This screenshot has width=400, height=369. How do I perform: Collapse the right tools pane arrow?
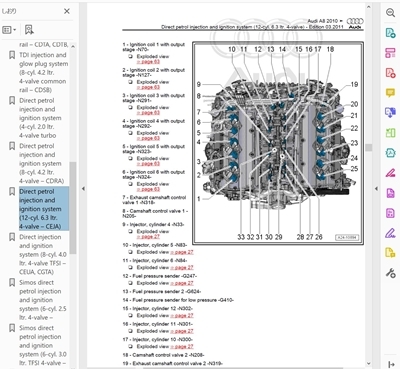click(x=376, y=189)
